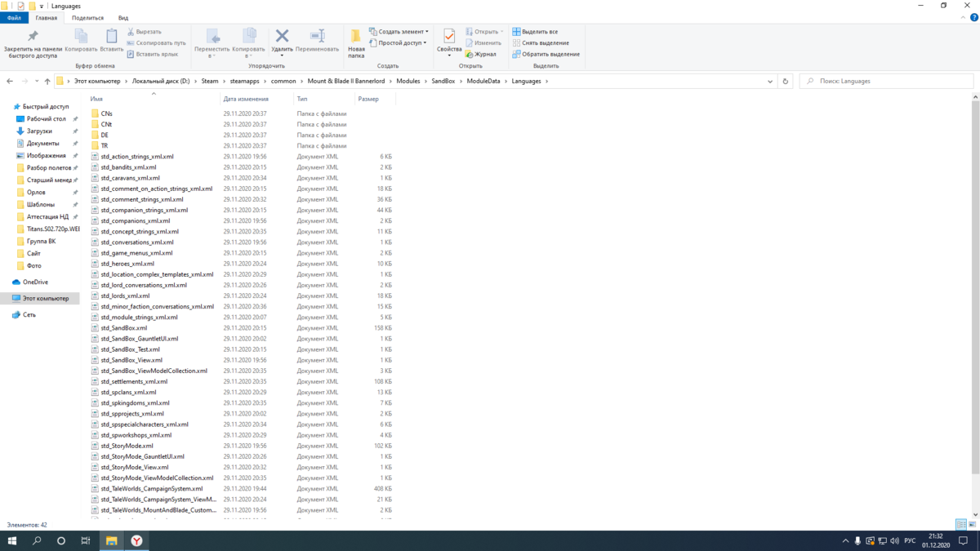980x551 pixels.
Task: Open recent locations dropdown beside forward arrow
Action: [37, 81]
